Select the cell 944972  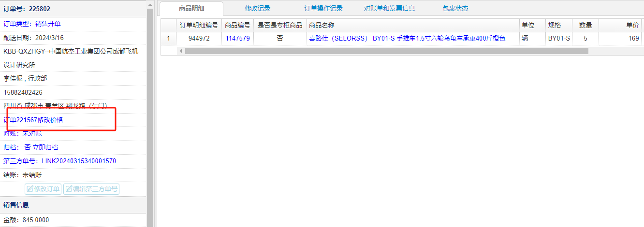pyautogui.click(x=199, y=38)
